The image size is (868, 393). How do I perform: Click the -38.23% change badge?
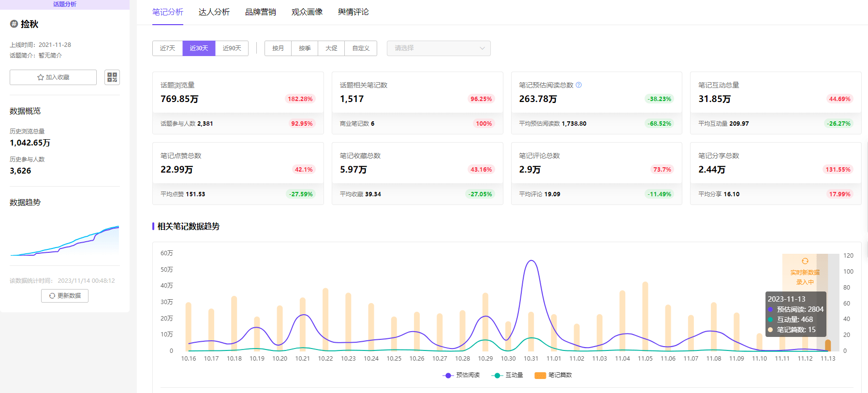point(660,99)
